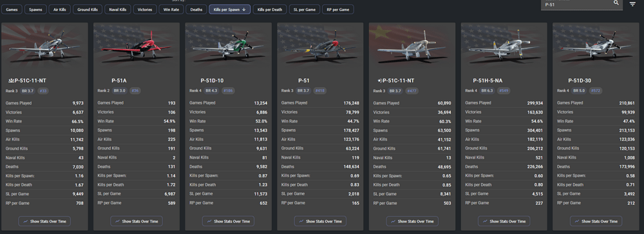644x234 pixels.
Task: Sort vehicles by Air Kills
Action: tap(59, 10)
